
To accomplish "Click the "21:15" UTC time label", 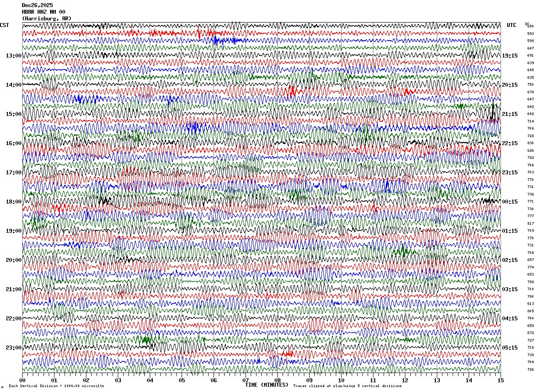I will point(510,114).
